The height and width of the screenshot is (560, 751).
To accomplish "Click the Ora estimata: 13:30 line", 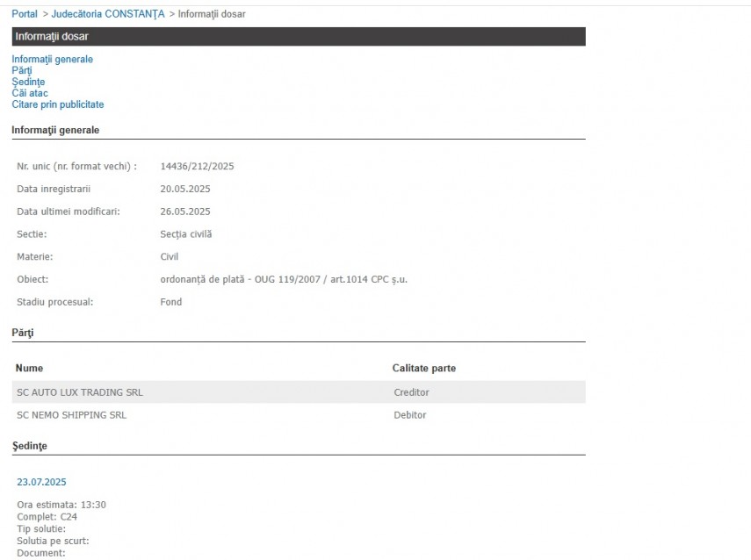I will tap(61, 505).
